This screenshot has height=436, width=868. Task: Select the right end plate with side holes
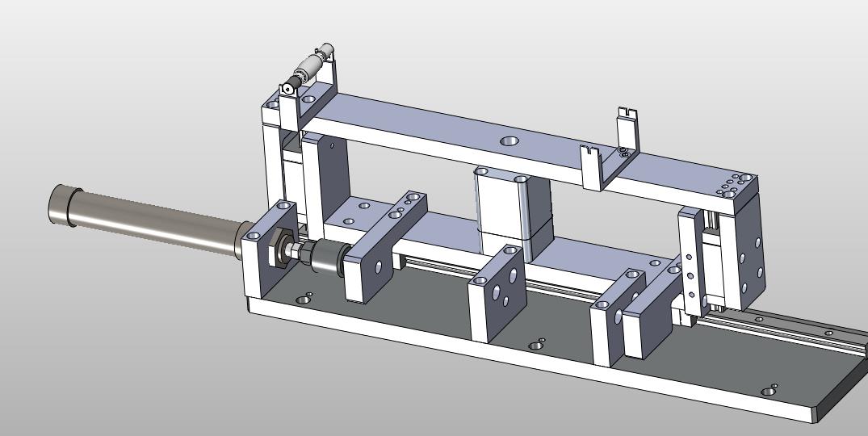coord(749,250)
